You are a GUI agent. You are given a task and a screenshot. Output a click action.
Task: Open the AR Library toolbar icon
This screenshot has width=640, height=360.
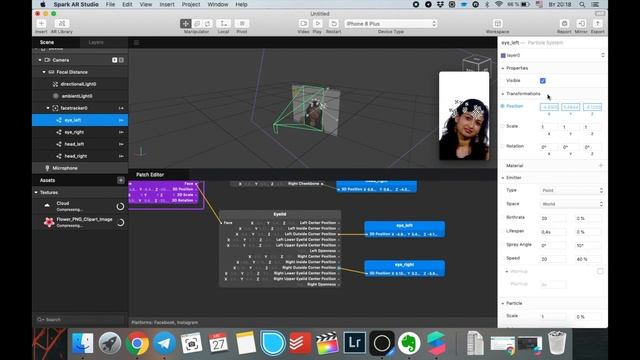(x=62, y=24)
